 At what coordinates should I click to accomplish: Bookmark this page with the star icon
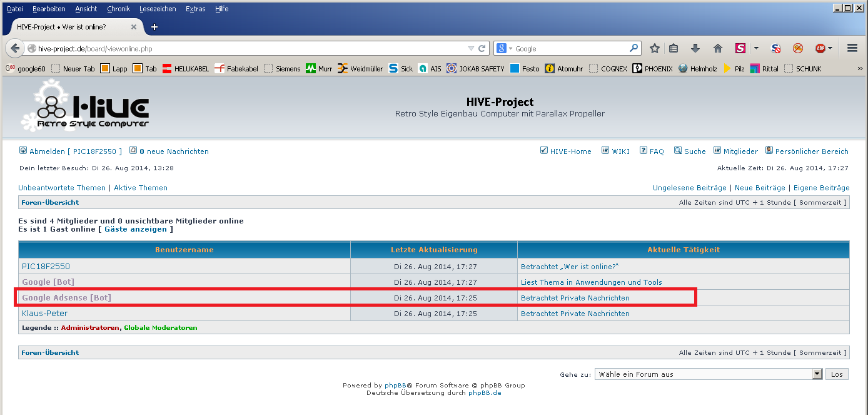[655, 48]
